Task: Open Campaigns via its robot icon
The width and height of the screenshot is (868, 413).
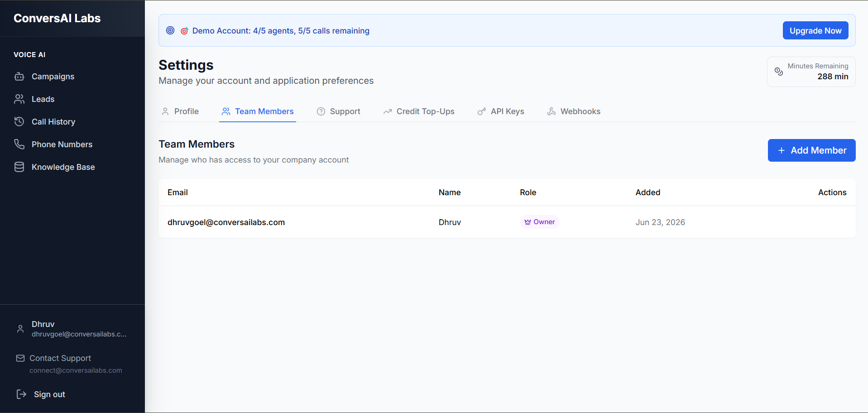Action: 19,77
